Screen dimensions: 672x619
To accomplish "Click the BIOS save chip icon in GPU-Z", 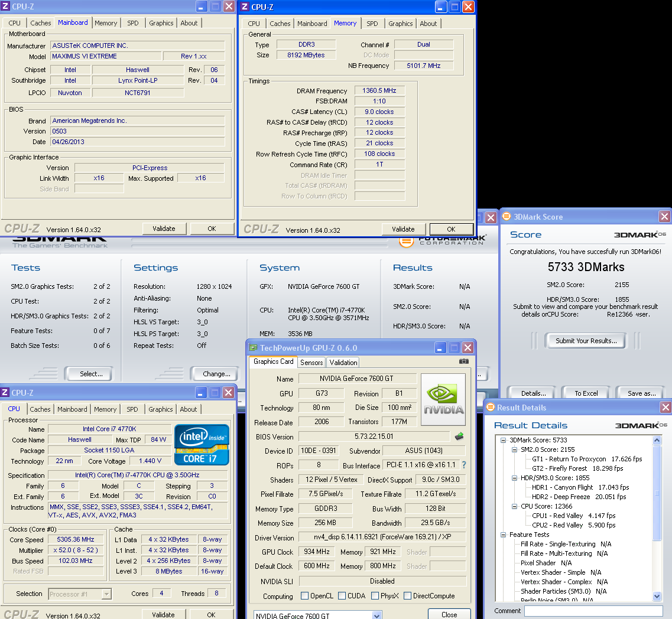I will click(x=459, y=436).
